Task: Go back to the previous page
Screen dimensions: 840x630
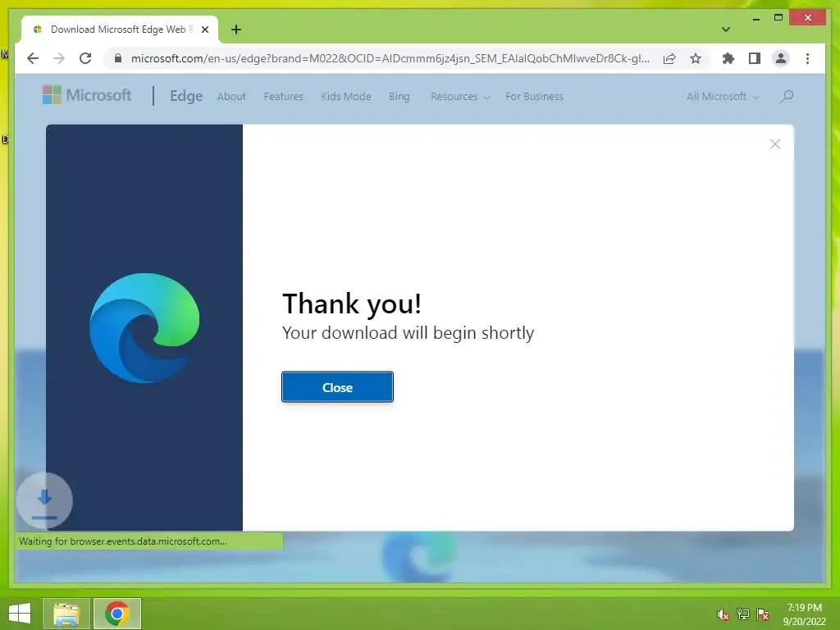Action: point(33,58)
